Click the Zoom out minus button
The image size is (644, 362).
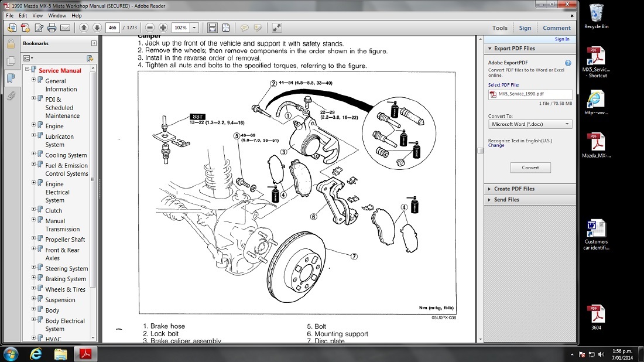150,28
